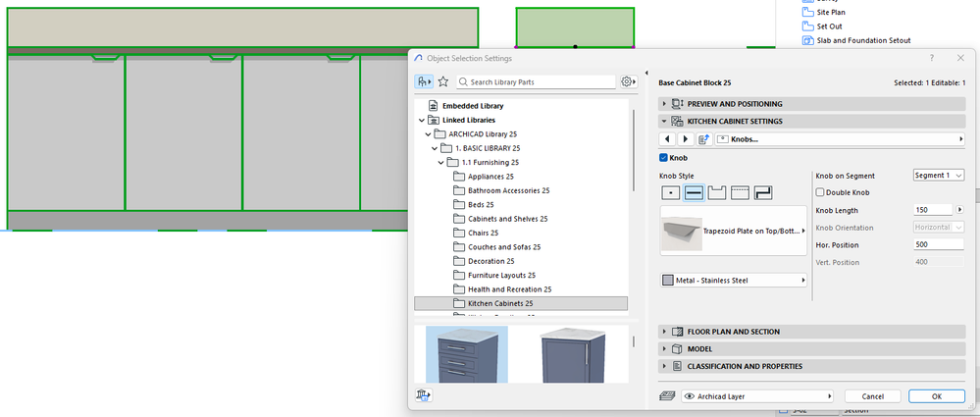Collapse the Linked Libraries tree node

pos(422,120)
